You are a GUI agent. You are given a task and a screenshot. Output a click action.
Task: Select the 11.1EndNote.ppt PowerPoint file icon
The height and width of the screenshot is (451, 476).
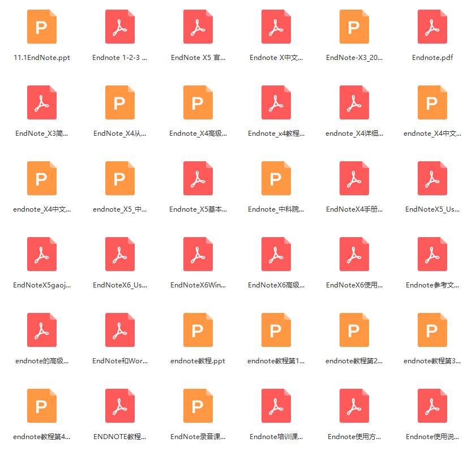42,27
